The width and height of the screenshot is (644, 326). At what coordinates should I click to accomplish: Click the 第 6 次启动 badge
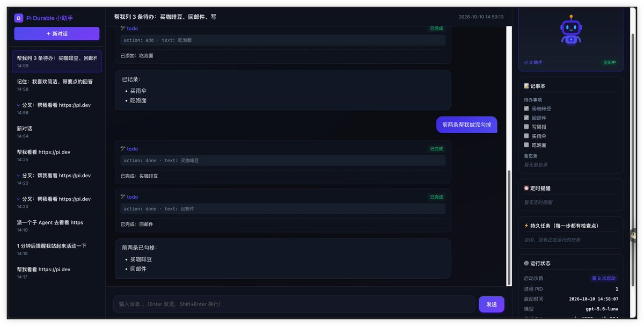pos(604,278)
